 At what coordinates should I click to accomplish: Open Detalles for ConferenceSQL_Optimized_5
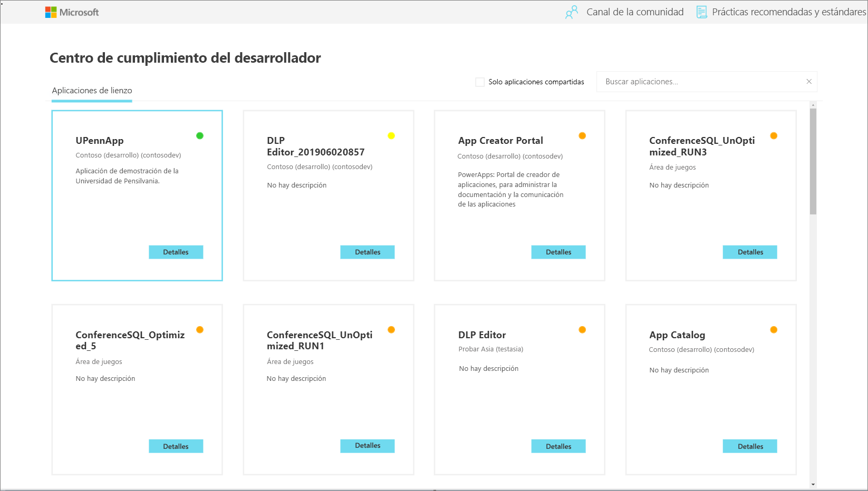176,446
